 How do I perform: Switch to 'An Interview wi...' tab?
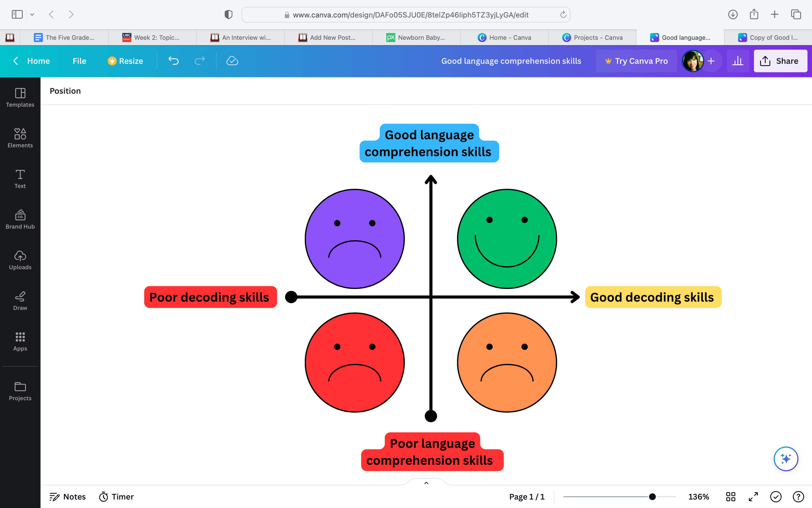[x=240, y=37]
